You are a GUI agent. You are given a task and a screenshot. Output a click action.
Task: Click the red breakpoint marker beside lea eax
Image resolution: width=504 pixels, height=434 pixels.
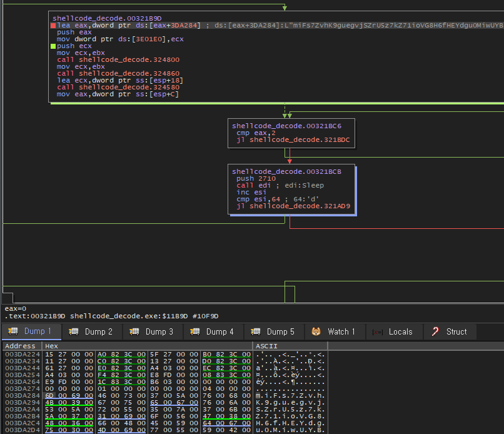tap(53, 26)
